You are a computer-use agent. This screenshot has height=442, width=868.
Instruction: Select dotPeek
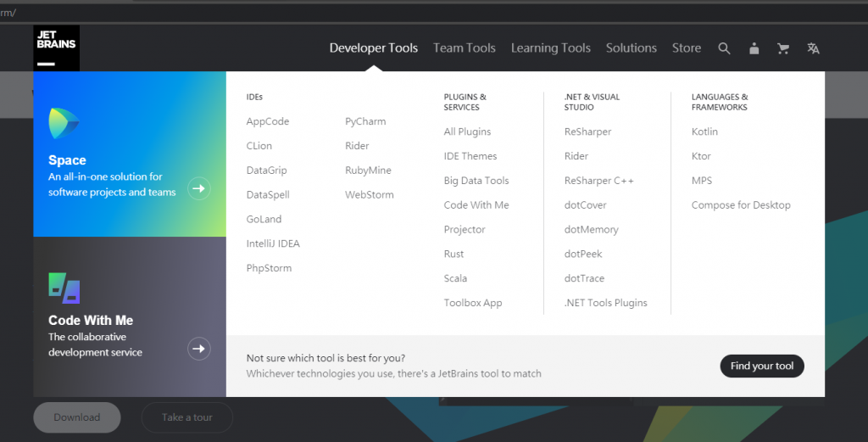[x=583, y=254]
